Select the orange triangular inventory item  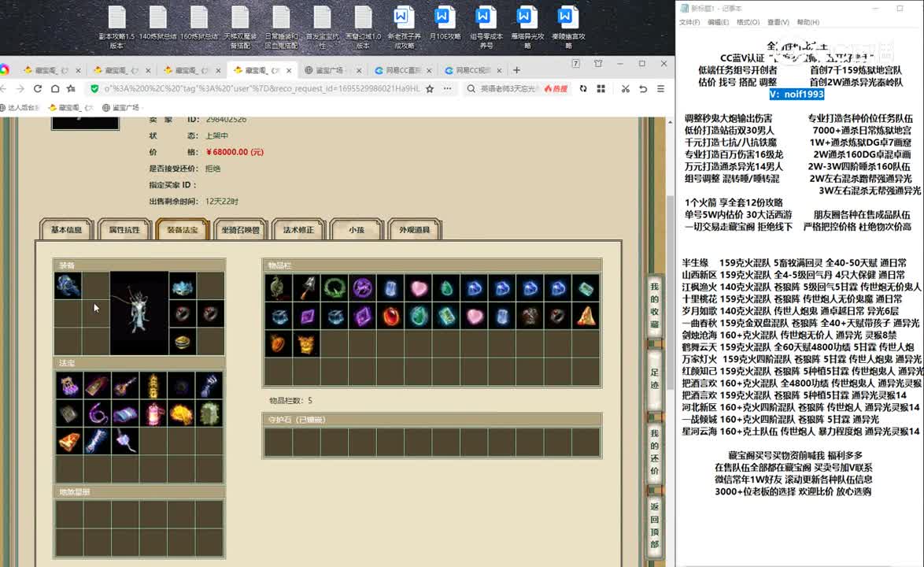tap(586, 316)
